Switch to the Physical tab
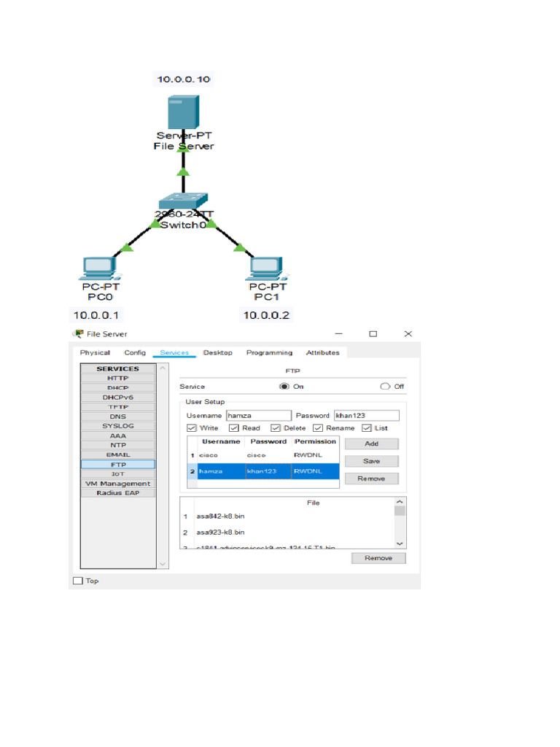The width and height of the screenshot is (560, 747). (x=95, y=352)
